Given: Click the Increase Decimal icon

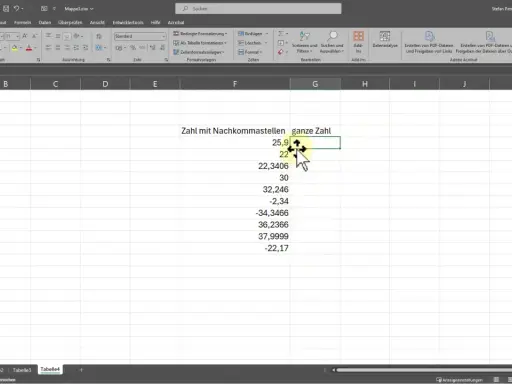Looking at the screenshot, I should 153,48.
